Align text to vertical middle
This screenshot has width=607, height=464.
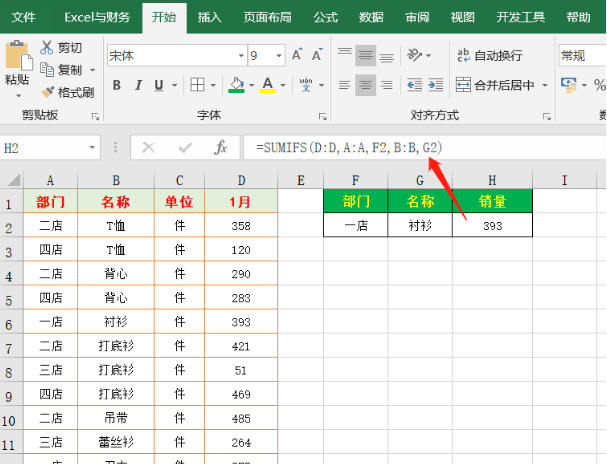(365, 55)
